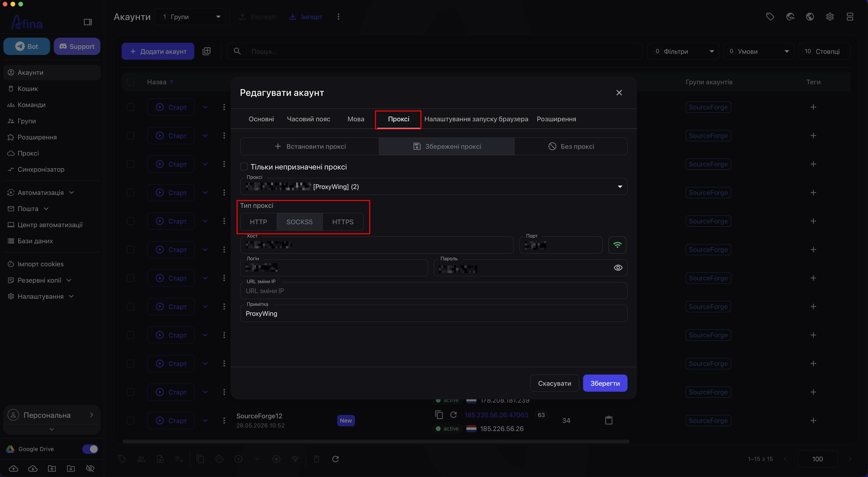This screenshot has width=868, height=477.
Task: Open the tags icon in top toolbar
Action: click(x=770, y=17)
